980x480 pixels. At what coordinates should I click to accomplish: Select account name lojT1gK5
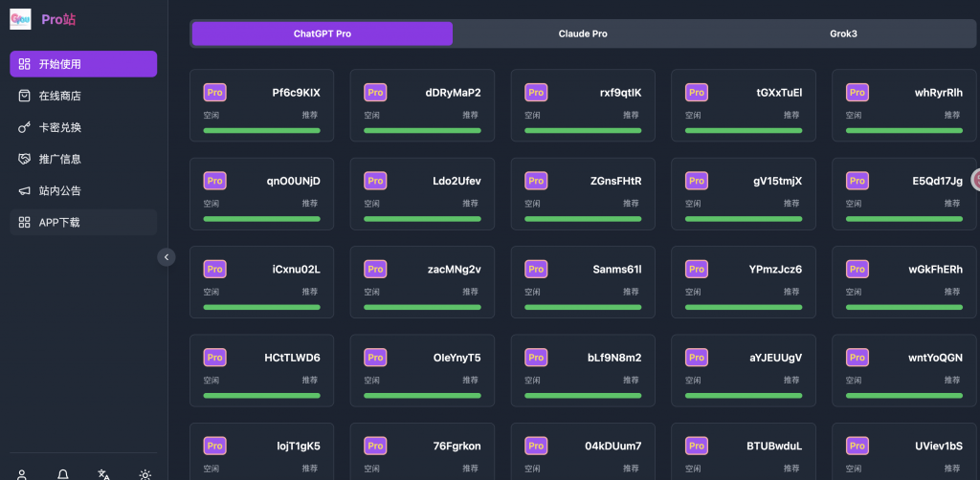point(299,447)
